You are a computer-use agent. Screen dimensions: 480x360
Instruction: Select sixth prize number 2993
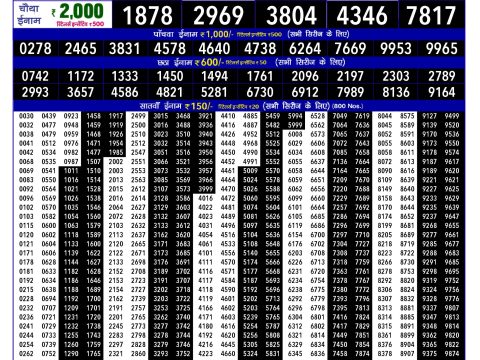click(x=35, y=92)
